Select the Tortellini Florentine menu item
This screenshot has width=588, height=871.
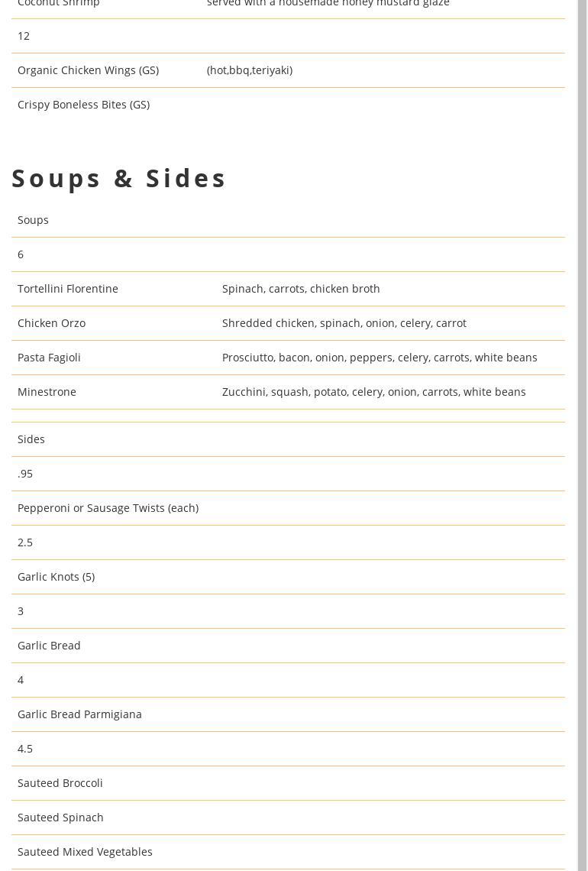point(68,289)
